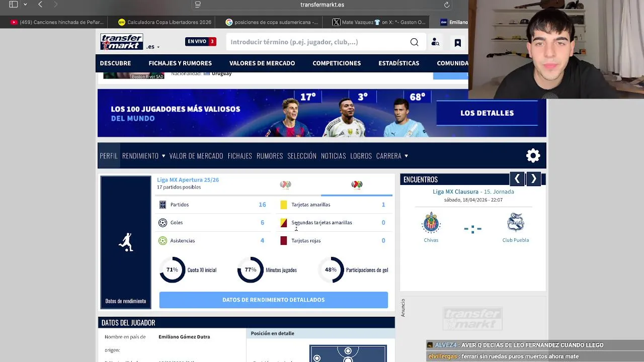Reload the page with the refresh icon
Image resolution: width=644 pixels, height=362 pixels.
click(446, 5)
